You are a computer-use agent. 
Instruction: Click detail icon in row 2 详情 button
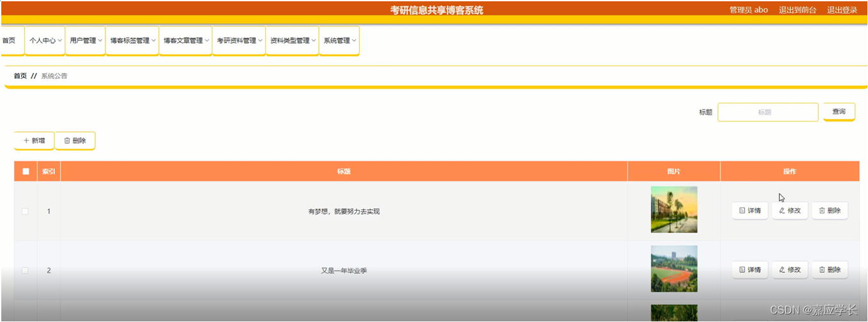coord(742,270)
